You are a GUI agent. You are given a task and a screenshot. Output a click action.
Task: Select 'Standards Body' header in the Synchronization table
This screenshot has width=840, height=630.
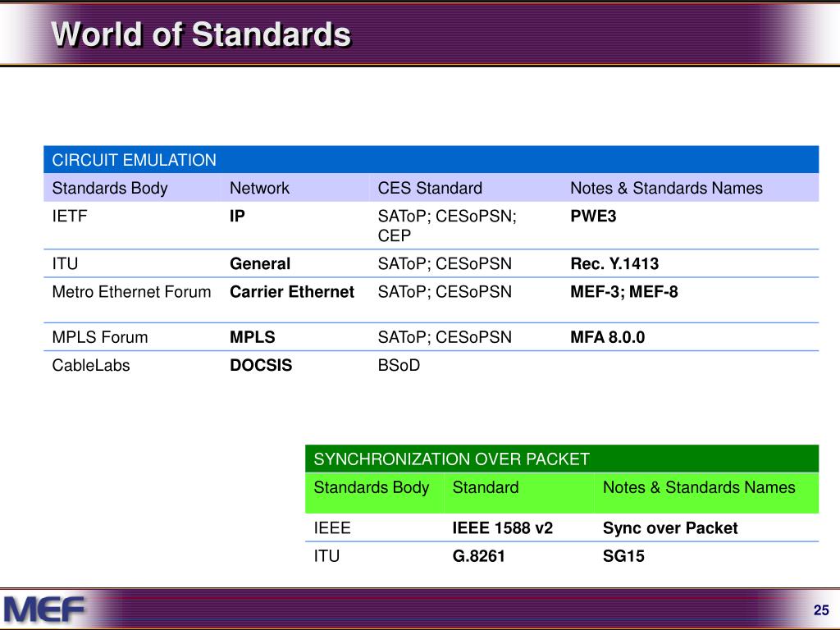pos(372,487)
